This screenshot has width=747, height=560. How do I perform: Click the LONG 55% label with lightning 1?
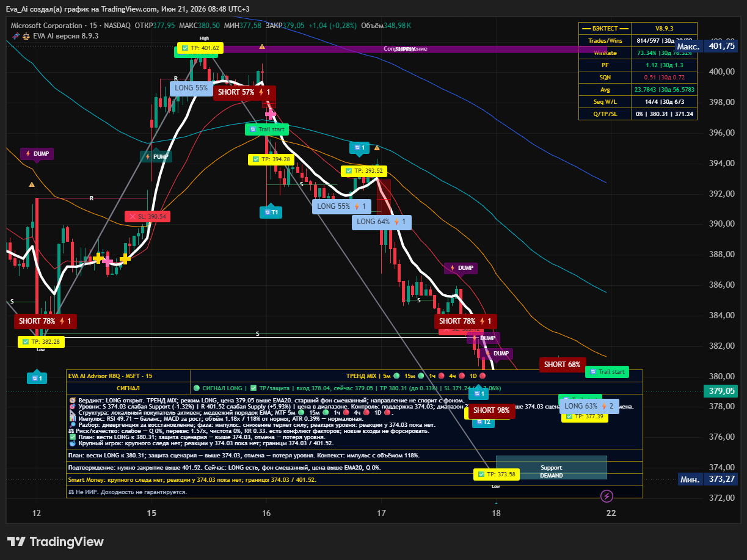342,206
